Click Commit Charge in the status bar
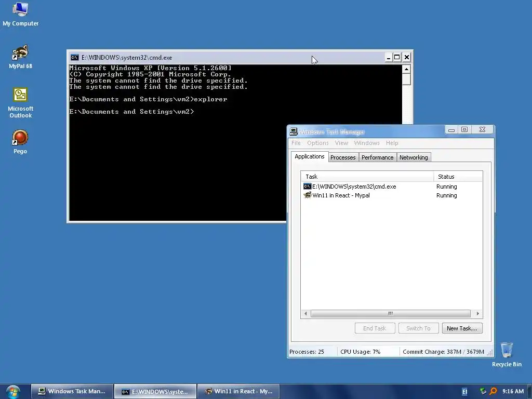Viewport: 532px width, 399px height. tap(443, 352)
